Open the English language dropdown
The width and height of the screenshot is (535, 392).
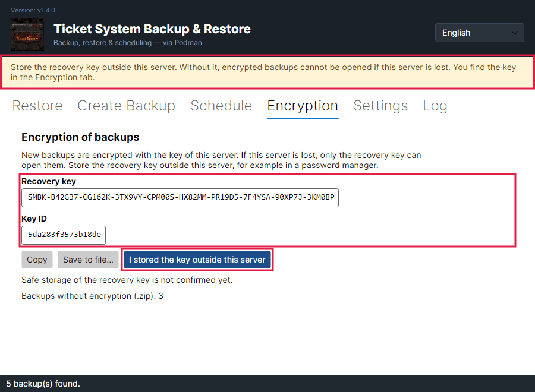click(x=479, y=33)
